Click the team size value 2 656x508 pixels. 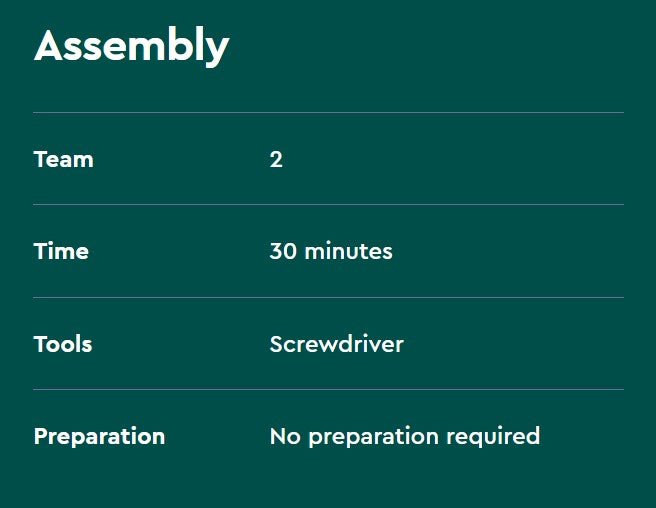276,159
